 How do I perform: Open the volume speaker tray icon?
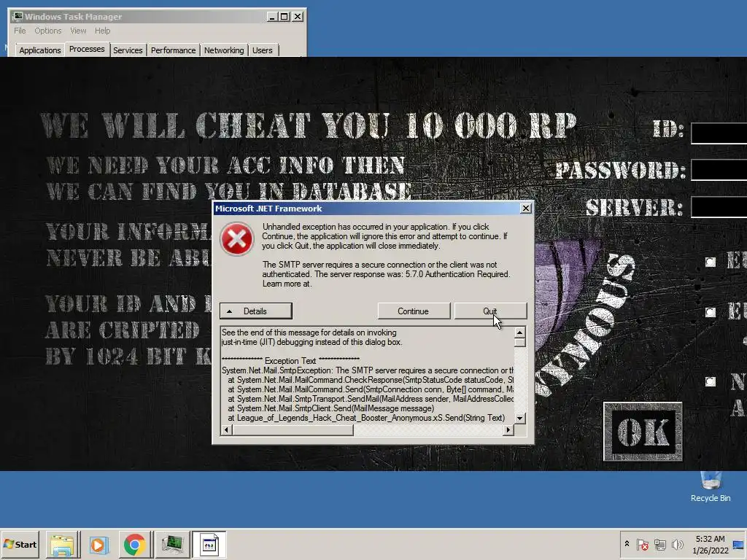click(677, 544)
